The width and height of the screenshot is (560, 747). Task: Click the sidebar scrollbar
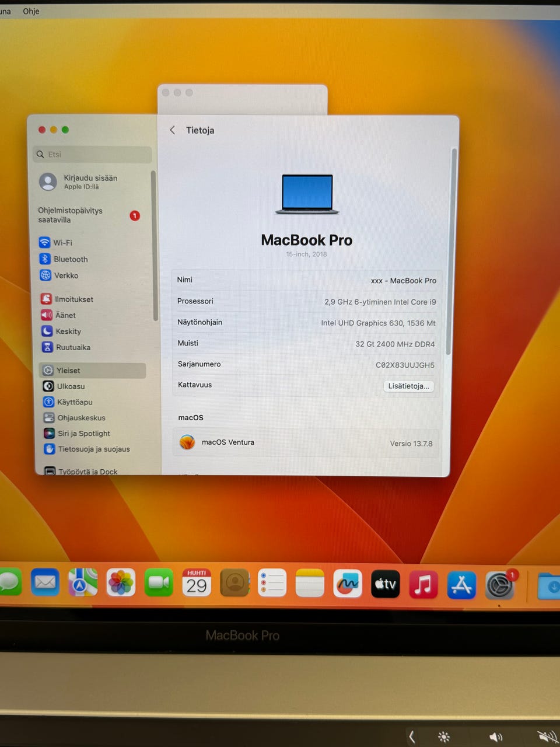point(155,245)
